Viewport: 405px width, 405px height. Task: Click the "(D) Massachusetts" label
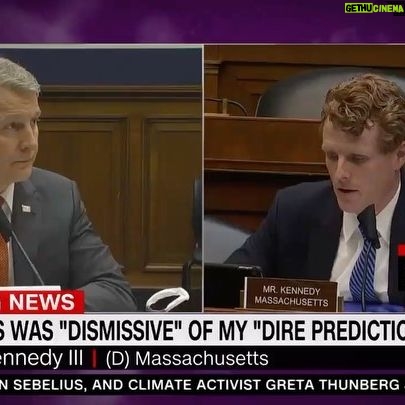187,359
